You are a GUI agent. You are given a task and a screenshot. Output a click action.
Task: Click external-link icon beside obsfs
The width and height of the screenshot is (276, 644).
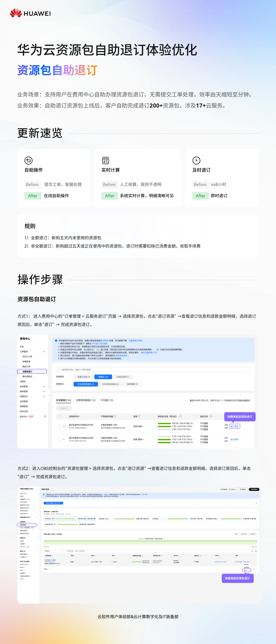(x=24, y=570)
